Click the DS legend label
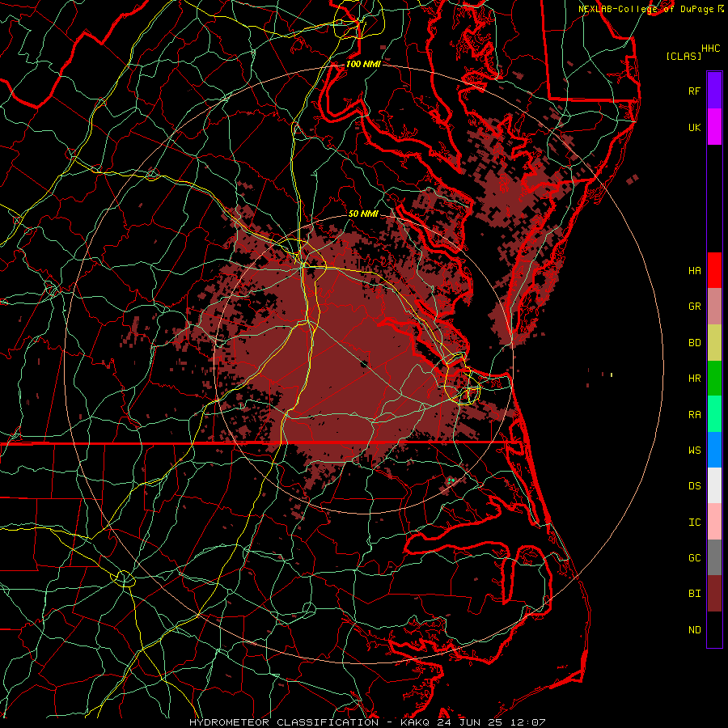 (x=694, y=486)
